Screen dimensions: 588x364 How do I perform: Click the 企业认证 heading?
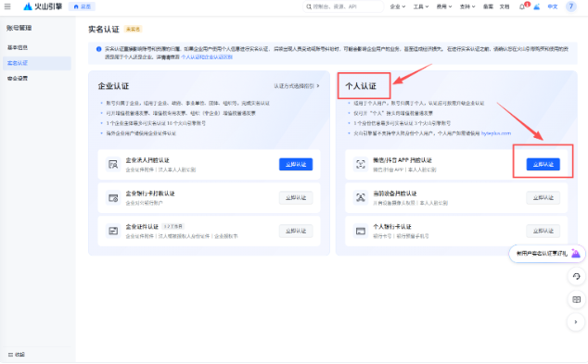coord(113,86)
